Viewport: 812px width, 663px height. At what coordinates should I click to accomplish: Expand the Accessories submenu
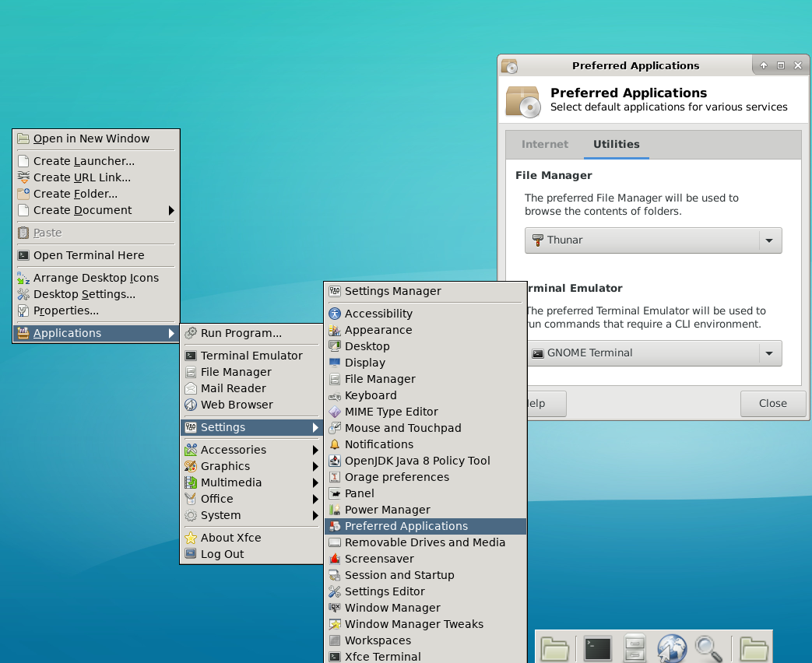233,450
